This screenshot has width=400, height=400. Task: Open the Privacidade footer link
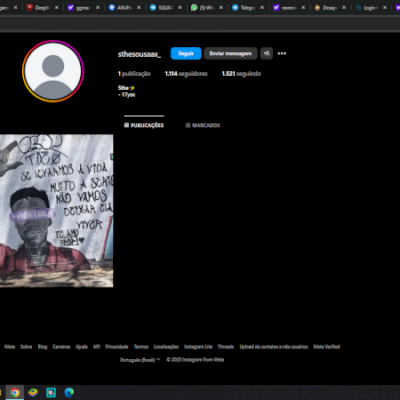[117, 347]
